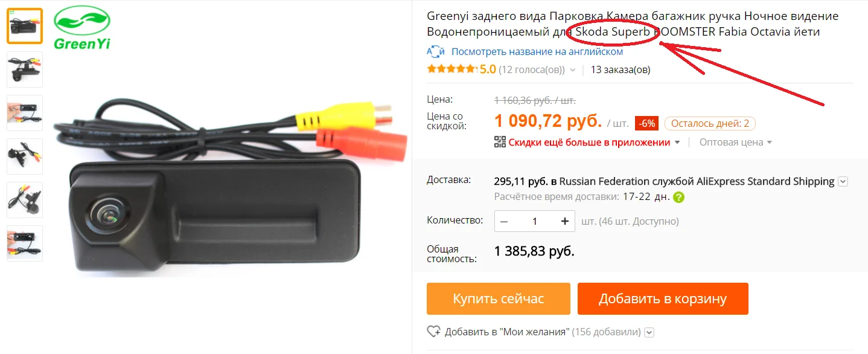The image size is (868, 354).
Task: Click the heart wishlist icon
Action: pyautogui.click(x=433, y=332)
